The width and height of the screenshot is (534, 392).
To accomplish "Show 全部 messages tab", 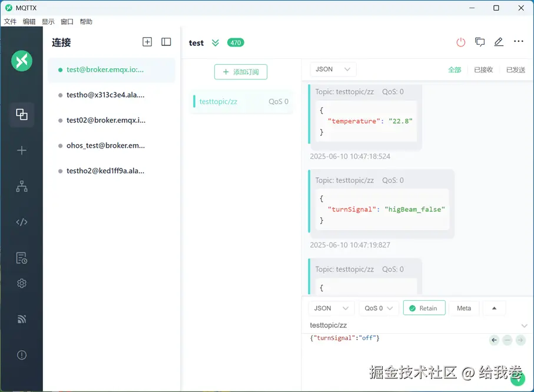I will pos(455,69).
